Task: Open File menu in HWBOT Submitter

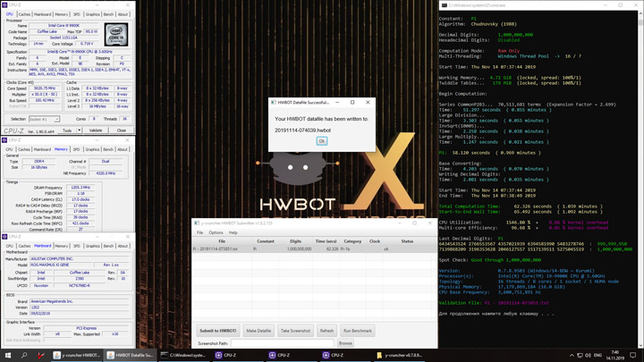Action: click(x=199, y=232)
